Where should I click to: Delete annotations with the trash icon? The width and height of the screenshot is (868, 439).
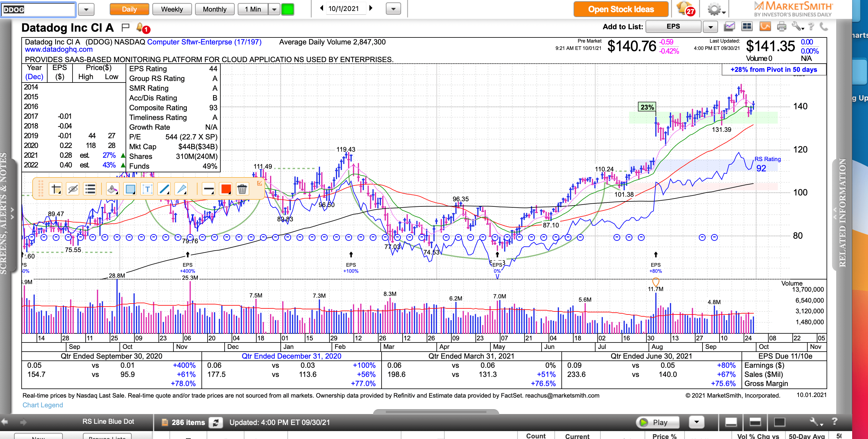point(242,189)
